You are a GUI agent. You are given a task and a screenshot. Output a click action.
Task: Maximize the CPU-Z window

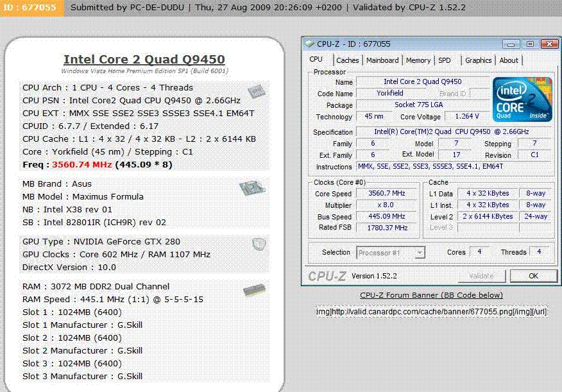click(x=530, y=44)
